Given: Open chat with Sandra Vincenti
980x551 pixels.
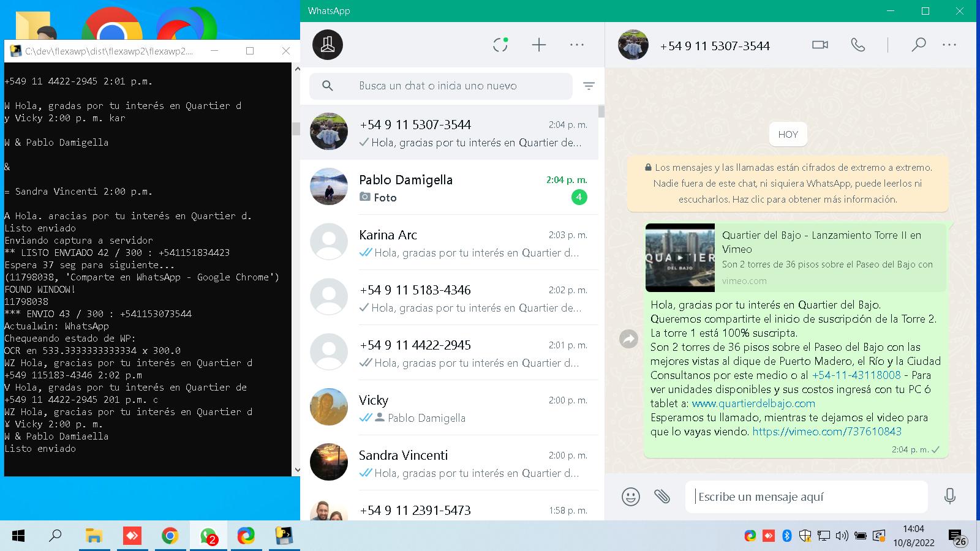Looking at the screenshot, I should point(449,463).
